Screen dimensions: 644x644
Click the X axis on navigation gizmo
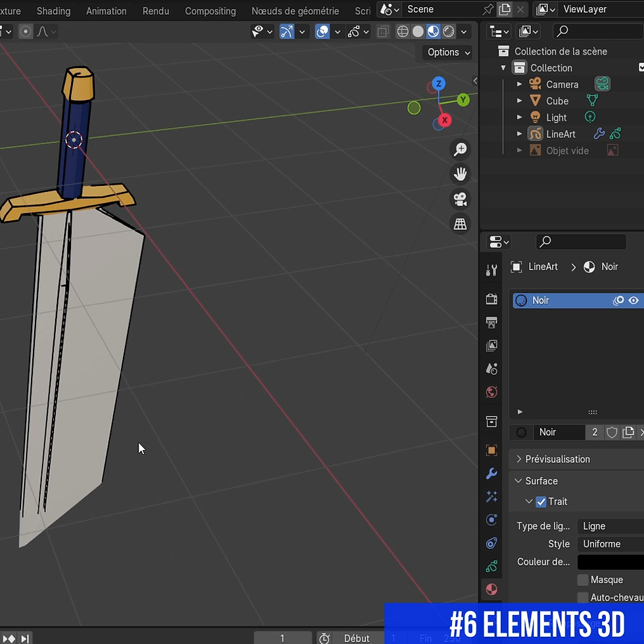click(x=444, y=120)
